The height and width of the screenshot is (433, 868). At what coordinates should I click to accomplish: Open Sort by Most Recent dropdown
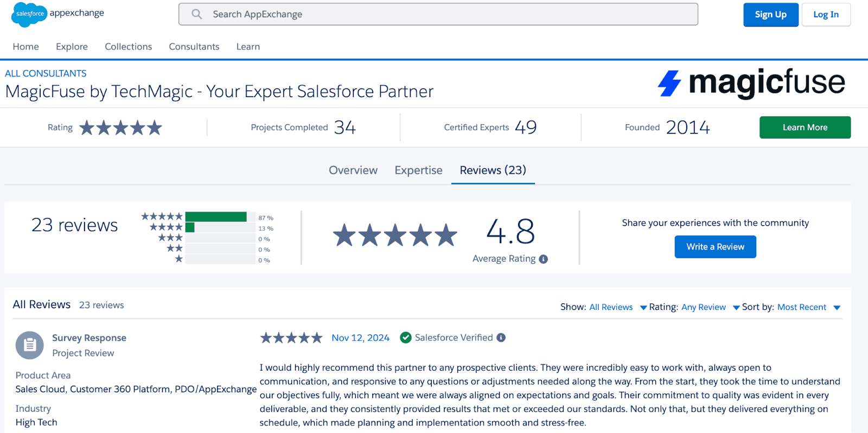(x=808, y=307)
